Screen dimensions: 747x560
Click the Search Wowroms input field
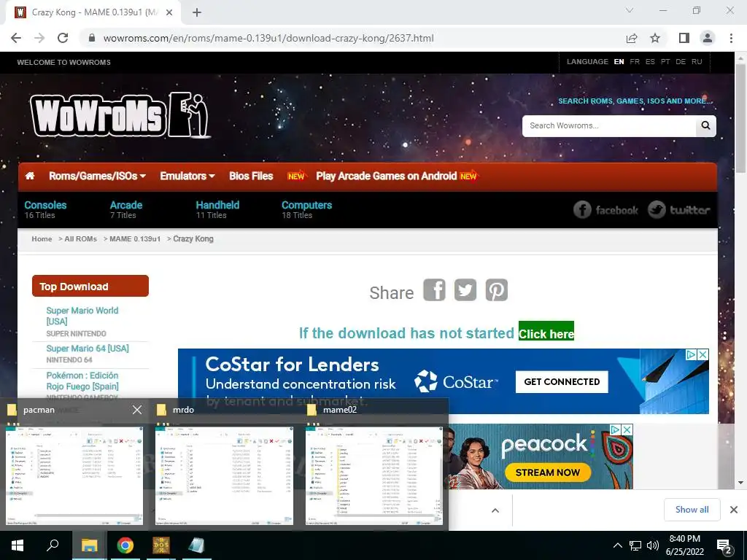[609, 125]
